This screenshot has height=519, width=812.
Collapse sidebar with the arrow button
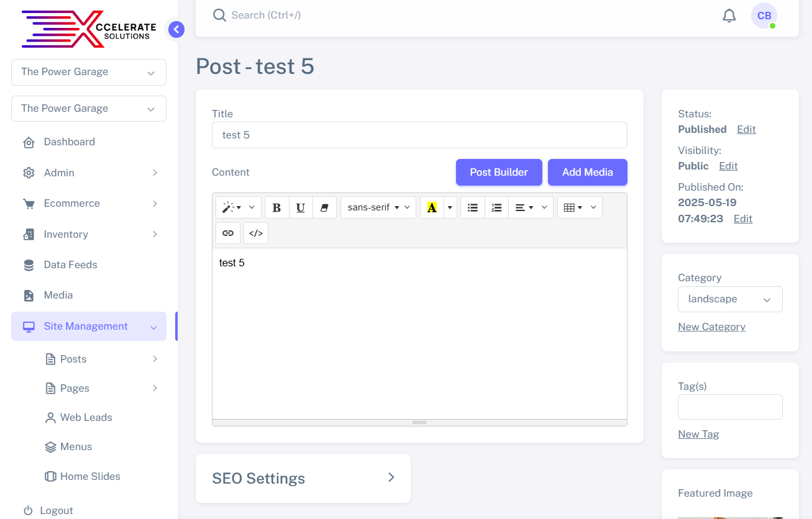(176, 29)
